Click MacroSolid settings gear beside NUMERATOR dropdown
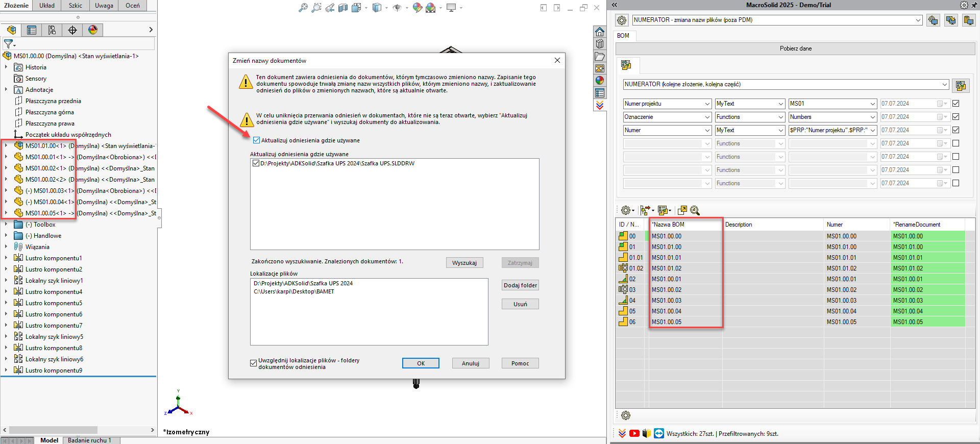Image resolution: width=980 pixels, height=444 pixels. coord(622,20)
